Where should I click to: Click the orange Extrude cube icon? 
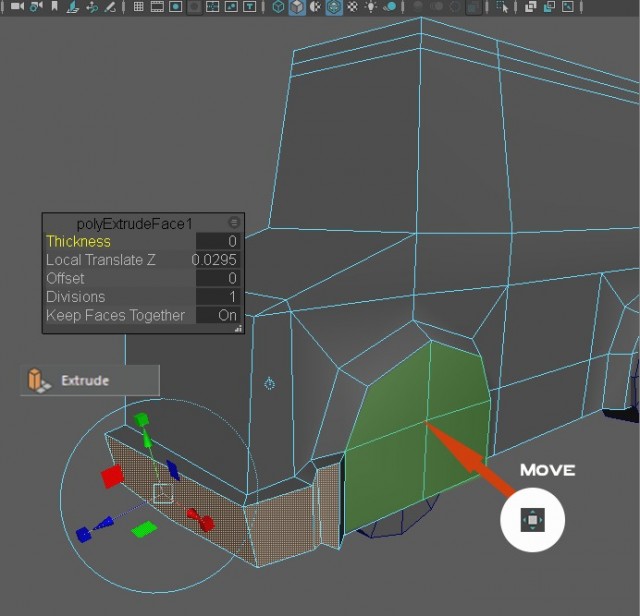pyautogui.click(x=38, y=380)
